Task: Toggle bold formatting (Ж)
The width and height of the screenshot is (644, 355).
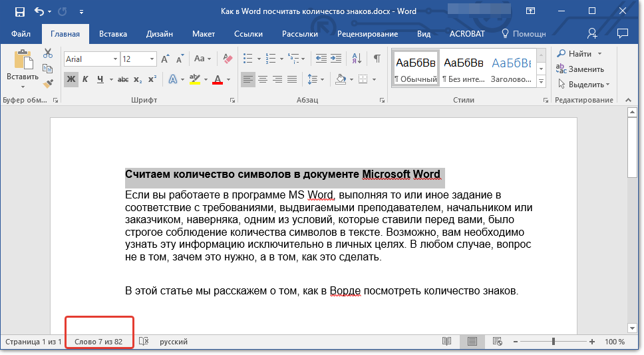Action: [71, 80]
